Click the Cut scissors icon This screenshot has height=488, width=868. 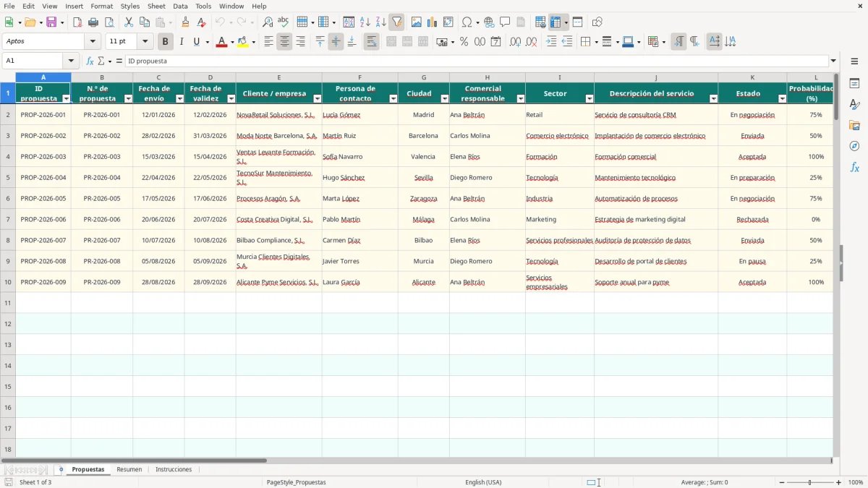coord(129,22)
